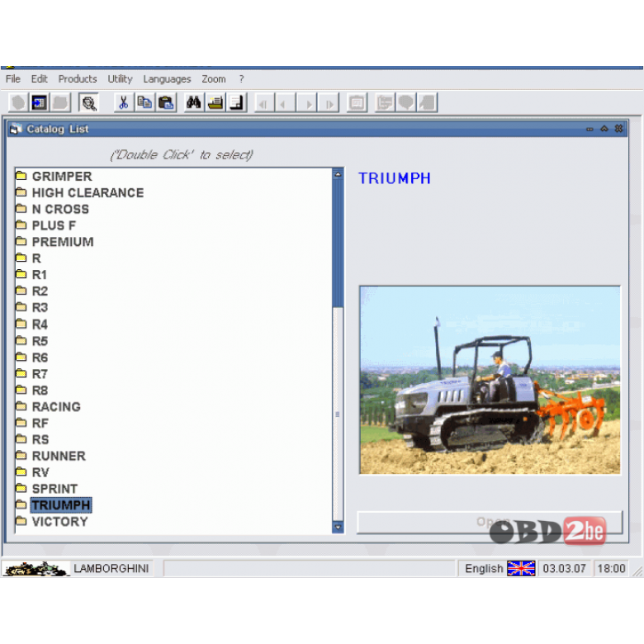Click the catalog list scroll up arrow
The width and height of the screenshot is (644, 644).
coord(338,174)
